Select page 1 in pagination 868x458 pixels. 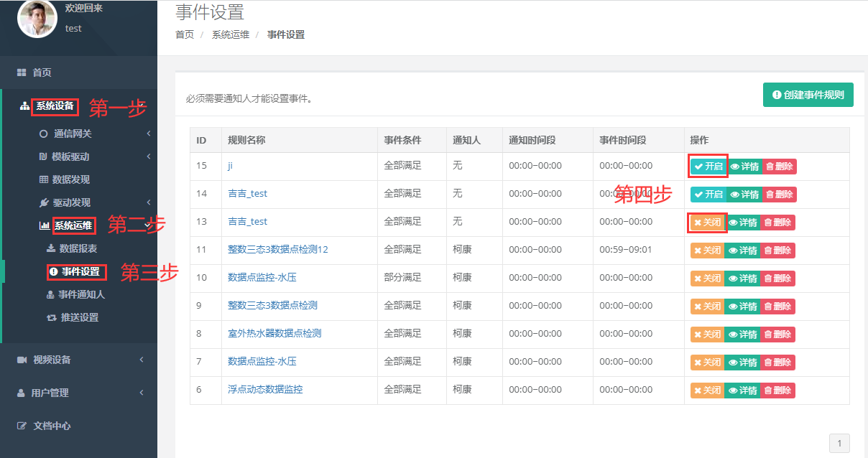[839, 442]
